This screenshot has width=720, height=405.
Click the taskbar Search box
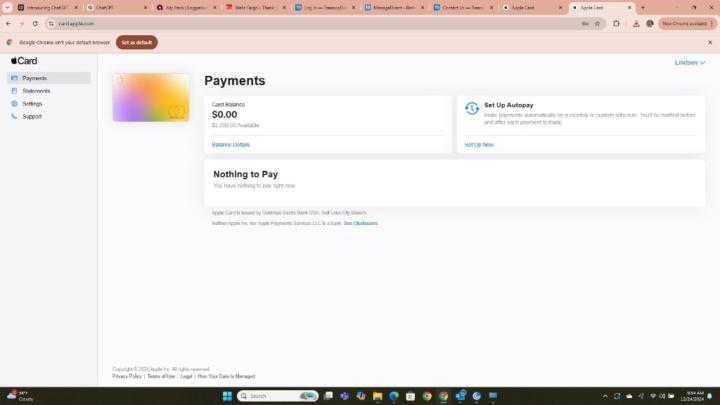pos(277,396)
